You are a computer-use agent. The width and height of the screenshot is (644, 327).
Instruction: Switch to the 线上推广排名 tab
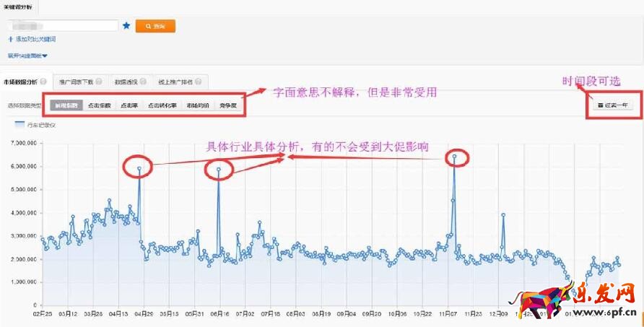[173, 82]
